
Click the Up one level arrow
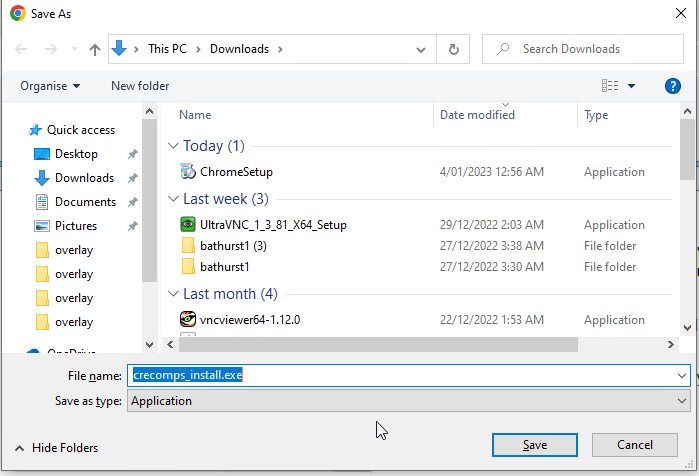pyautogui.click(x=95, y=49)
